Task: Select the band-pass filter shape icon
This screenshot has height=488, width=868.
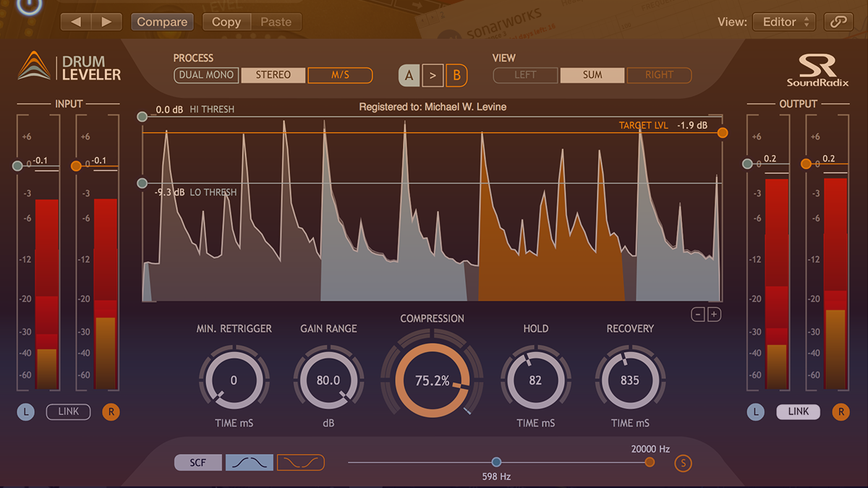Action: [249, 462]
